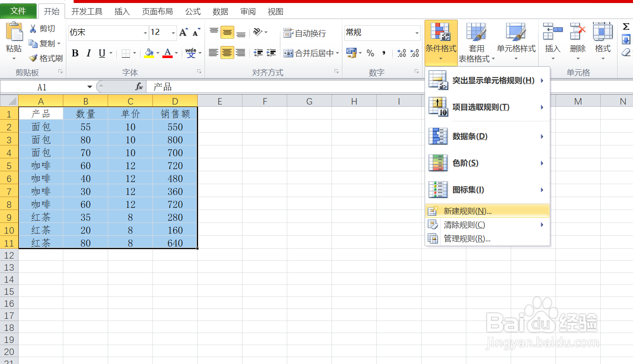Apply the Percent Style (%) format
The height and width of the screenshot is (364, 633).
[x=370, y=53]
